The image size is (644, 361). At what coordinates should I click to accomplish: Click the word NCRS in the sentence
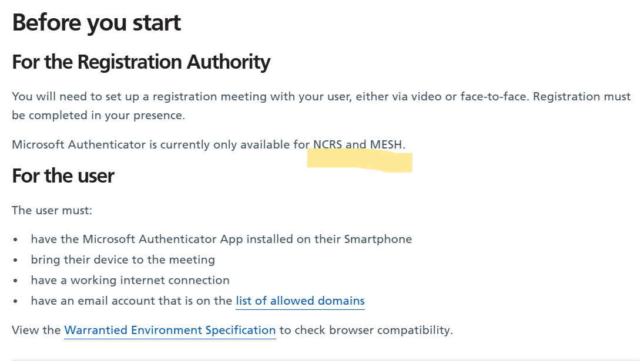point(328,144)
